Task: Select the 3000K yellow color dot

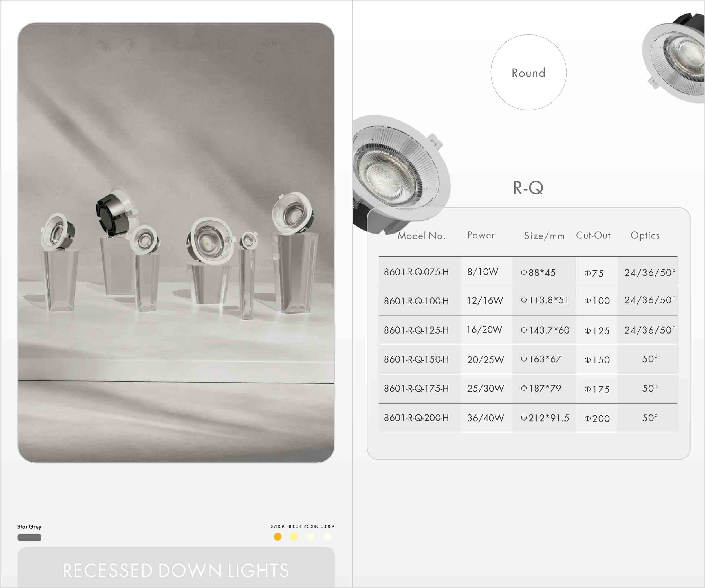Action: click(x=294, y=537)
